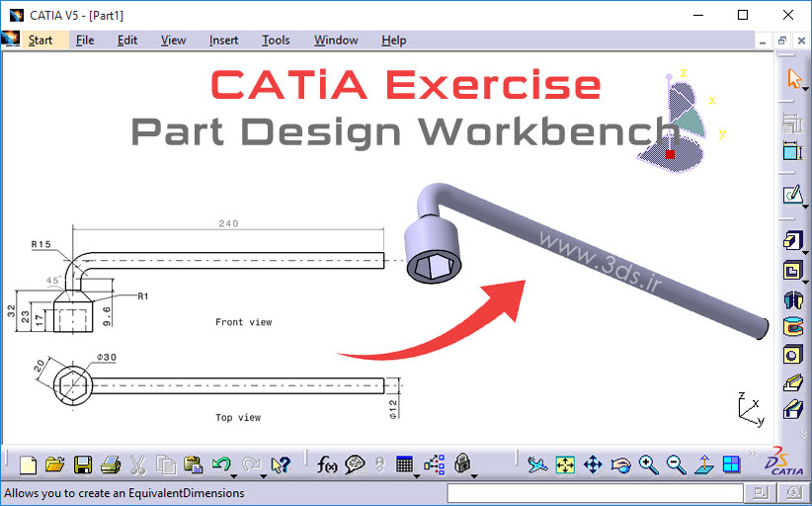Open the Insert menu
Viewport: 812px width, 506px height.
pyautogui.click(x=223, y=41)
